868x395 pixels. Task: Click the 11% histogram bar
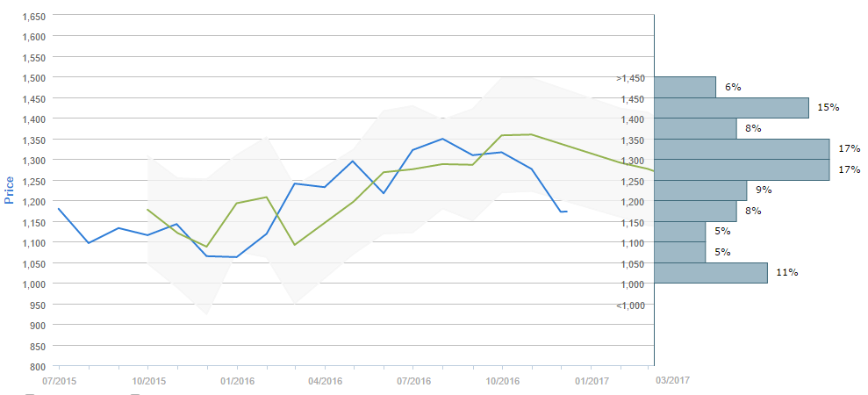click(x=711, y=273)
